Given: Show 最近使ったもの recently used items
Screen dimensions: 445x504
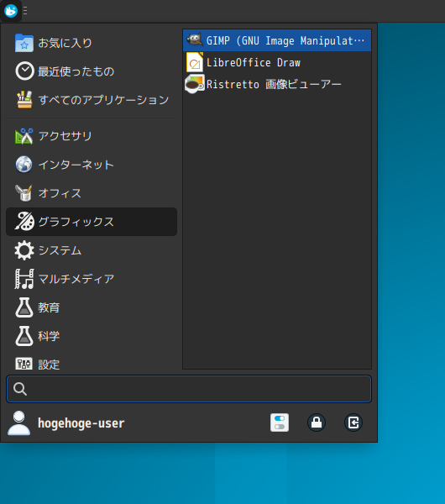Looking at the screenshot, I should [92, 71].
